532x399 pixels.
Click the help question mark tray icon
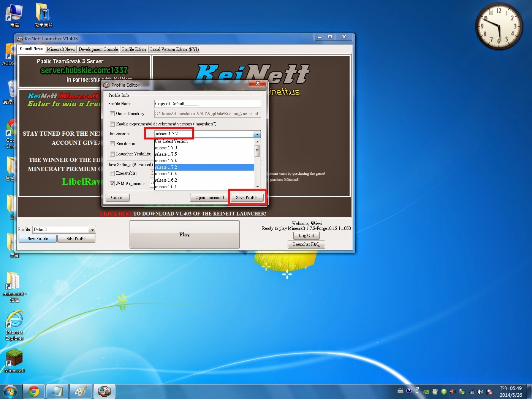[409, 391]
